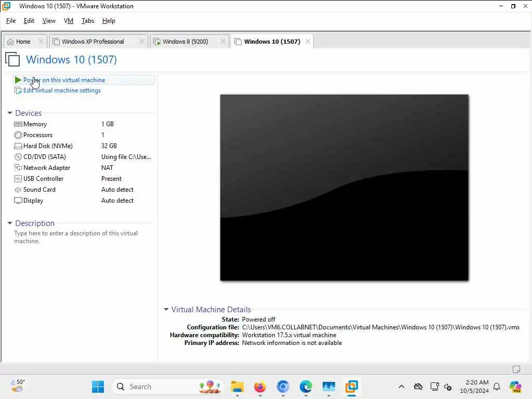Click the Display Auto detect value
This screenshot has width=532, height=399.
point(117,201)
